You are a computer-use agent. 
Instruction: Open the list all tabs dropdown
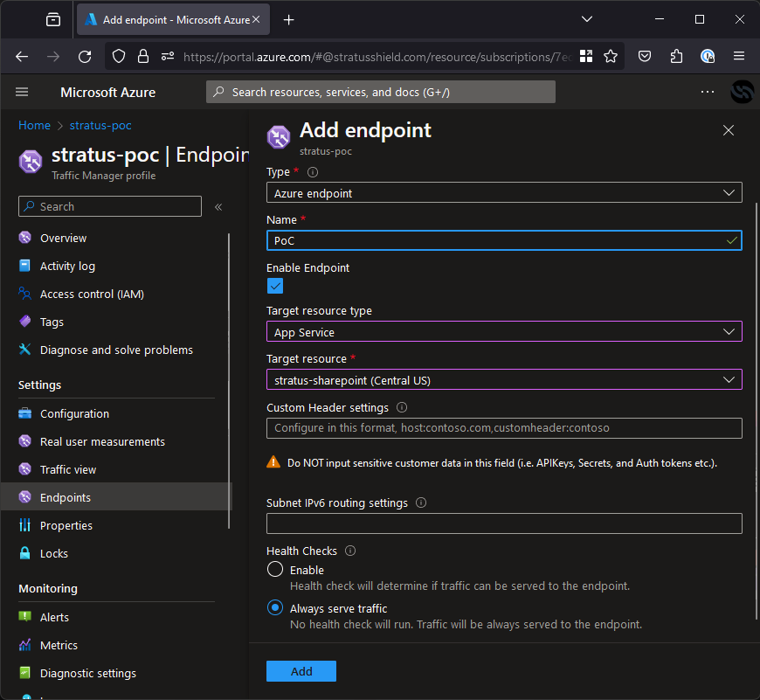tap(587, 19)
